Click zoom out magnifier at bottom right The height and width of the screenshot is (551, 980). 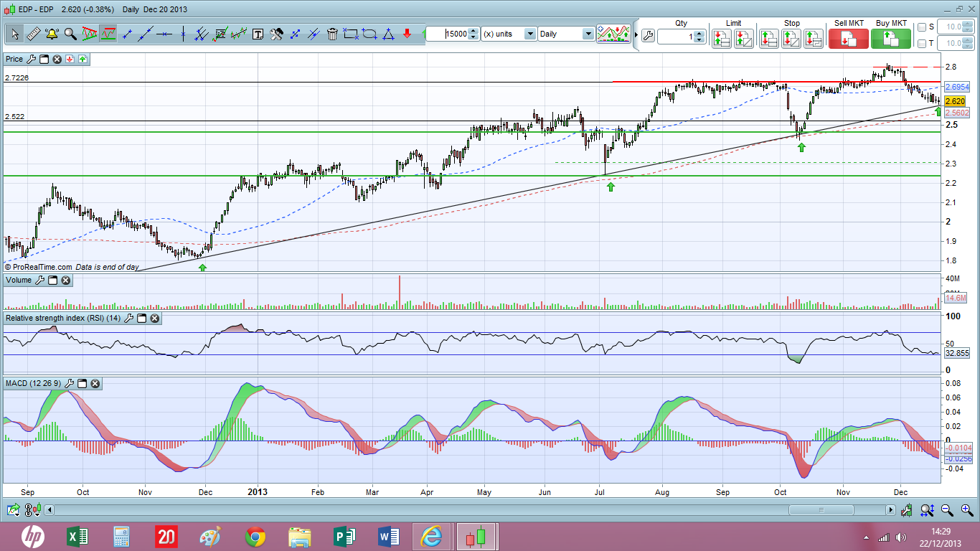click(x=947, y=510)
